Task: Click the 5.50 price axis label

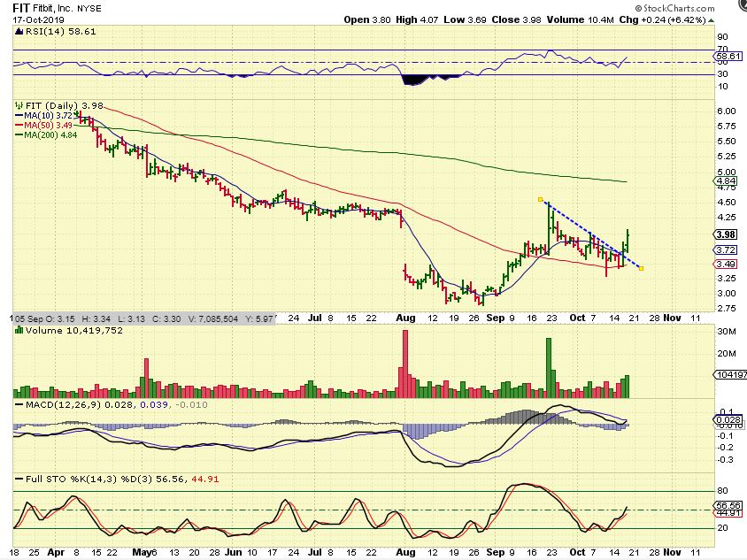Action: point(726,142)
